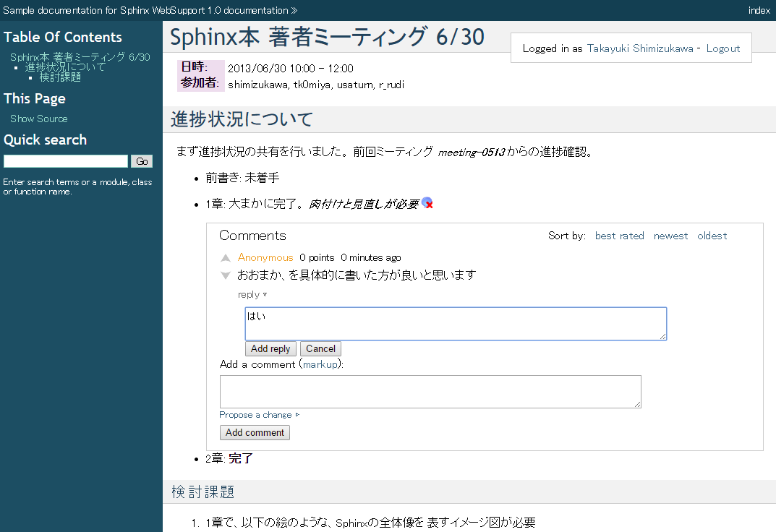776x532 pixels.
Task: Click the Quick search input box
Action: pyautogui.click(x=66, y=161)
